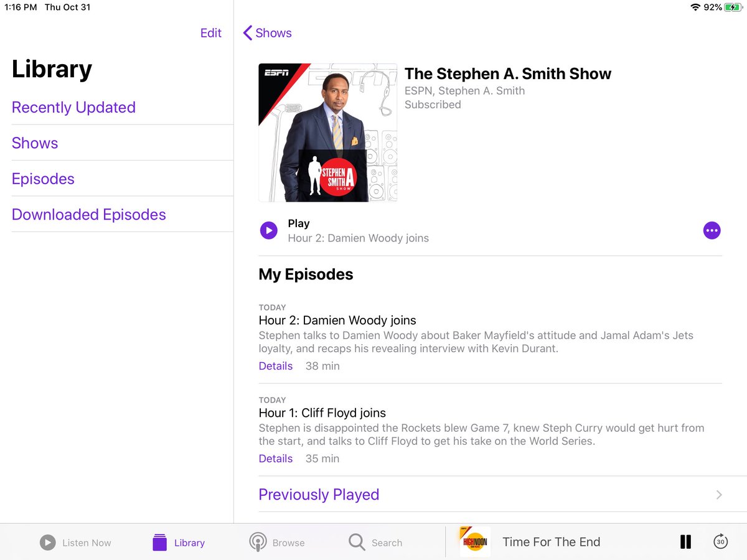
Task: Tap the show title The Stephen A. Smith Show
Action: pos(508,73)
